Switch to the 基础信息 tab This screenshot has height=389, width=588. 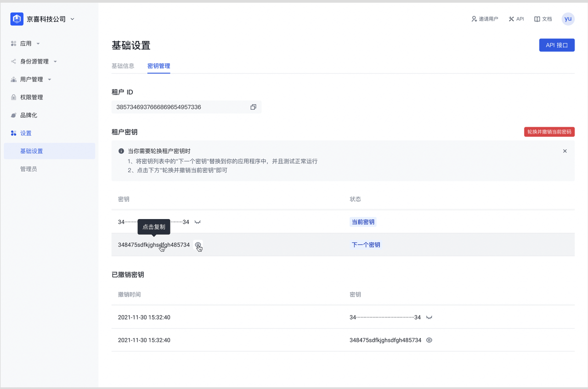123,66
